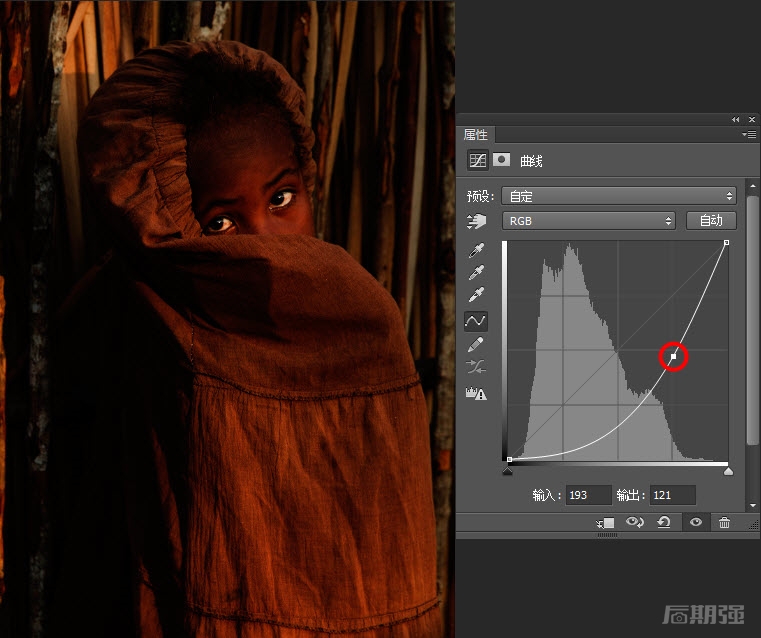The height and width of the screenshot is (638, 761).
Task: View the previous state icon
Action: 635,522
